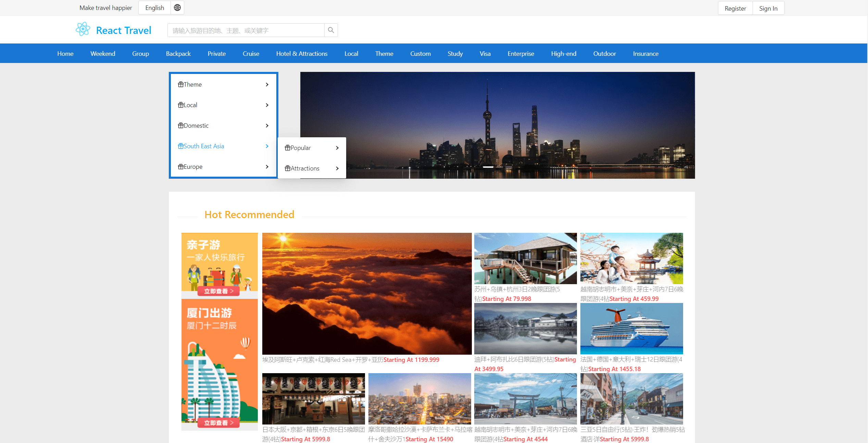Viewport: 868px width, 443px height.
Task: Open the Cruise navigation menu
Action: click(x=251, y=53)
